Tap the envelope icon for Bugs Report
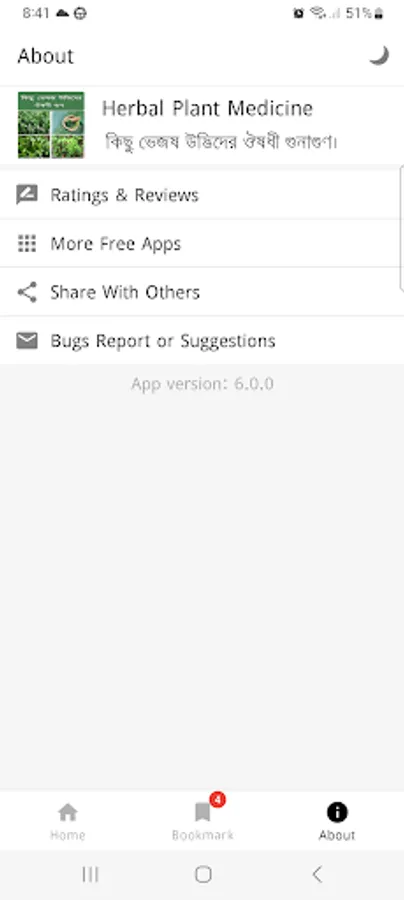Screen dimensions: 404x900 pyautogui.click(x=27, y=341)
